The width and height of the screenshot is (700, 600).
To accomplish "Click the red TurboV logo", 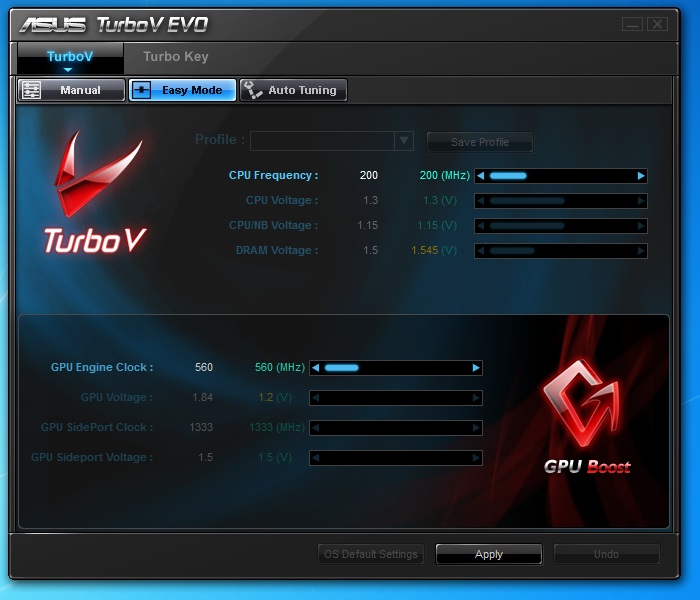I will [95, 192].
